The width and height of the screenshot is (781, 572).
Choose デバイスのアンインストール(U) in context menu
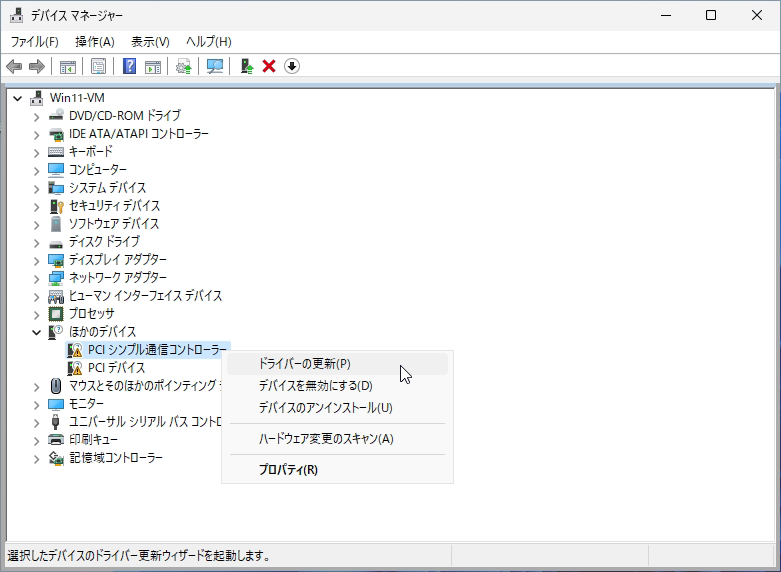point(337,408)
